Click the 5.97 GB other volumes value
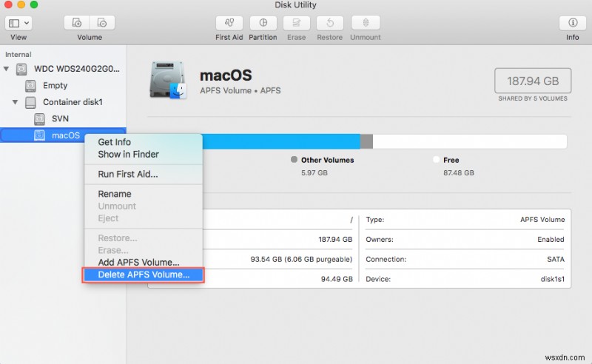 click(314, 172)
